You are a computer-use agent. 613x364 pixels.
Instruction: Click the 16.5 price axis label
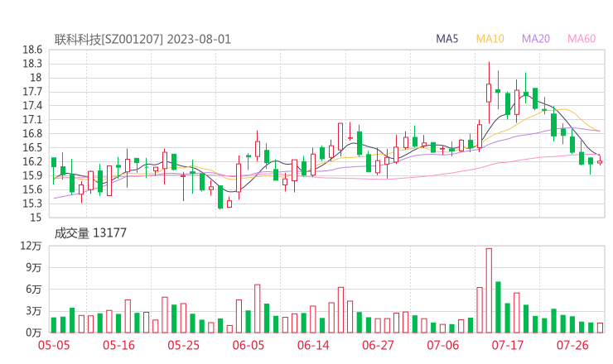click(32, 147)
